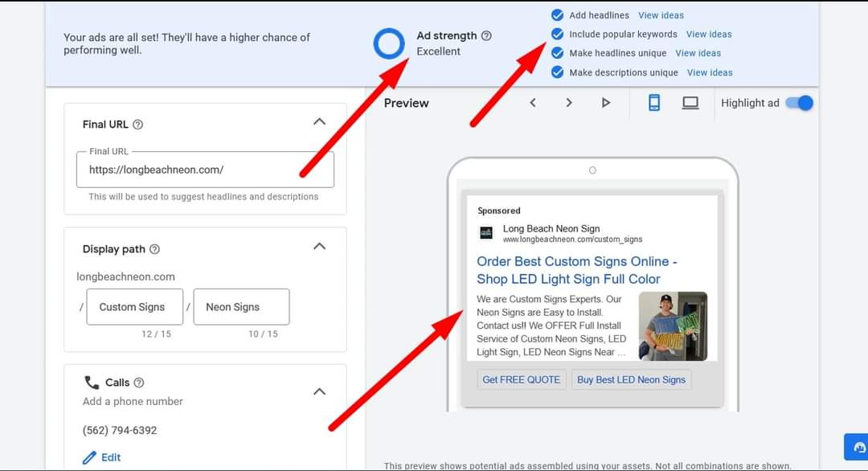The image size is (868, 471).
Task: Toggle the Highlight ad switch off
Action: tap(800, 103)
